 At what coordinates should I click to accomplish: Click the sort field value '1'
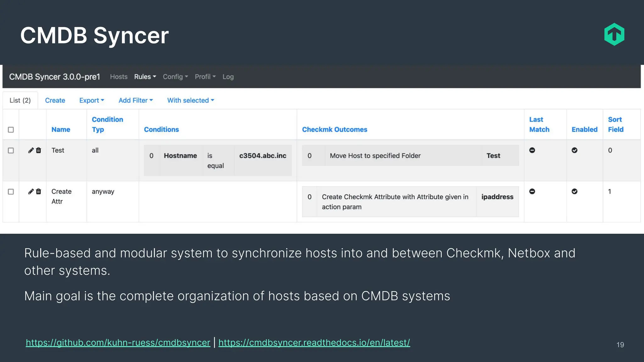[609, 191]
